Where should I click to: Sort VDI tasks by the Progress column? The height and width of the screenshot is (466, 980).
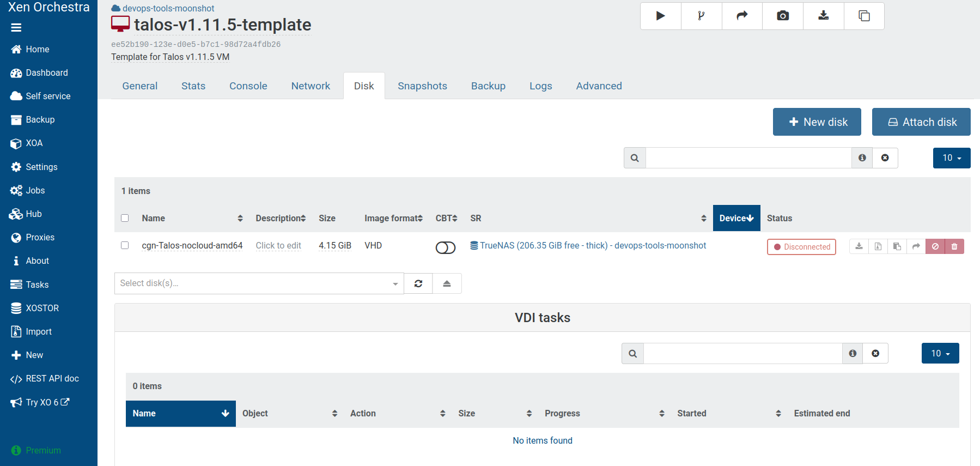click(x=605, y=414)
